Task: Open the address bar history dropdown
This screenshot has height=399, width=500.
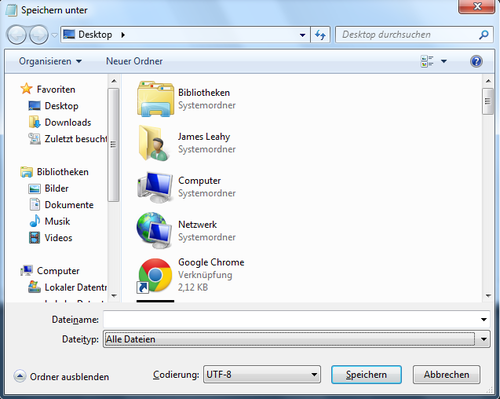Action: point(302,35)
